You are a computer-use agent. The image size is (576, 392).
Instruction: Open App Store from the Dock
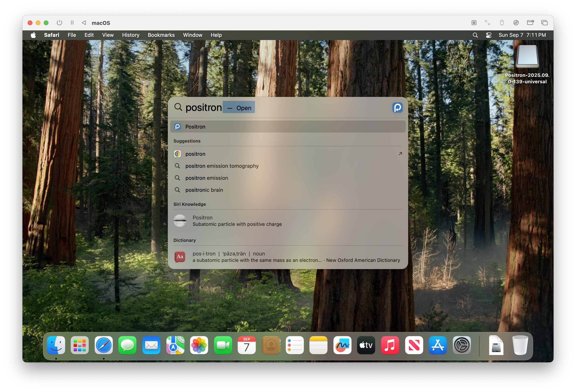438,345
